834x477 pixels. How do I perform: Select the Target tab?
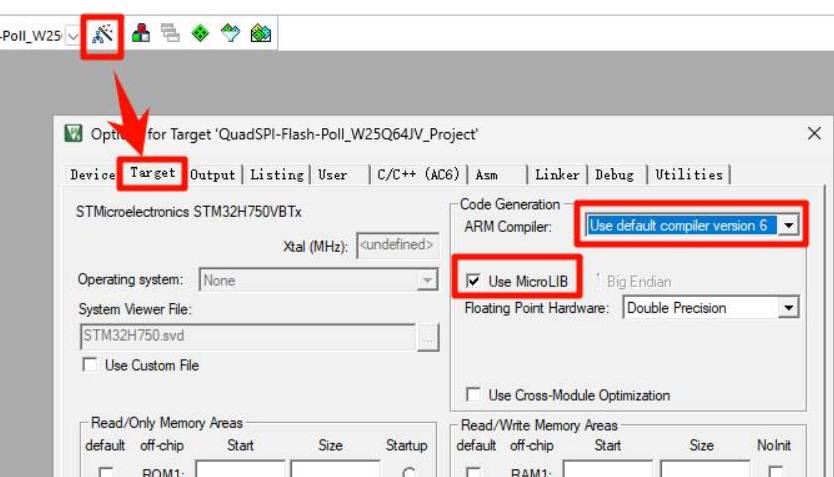[x=153, y=173]
